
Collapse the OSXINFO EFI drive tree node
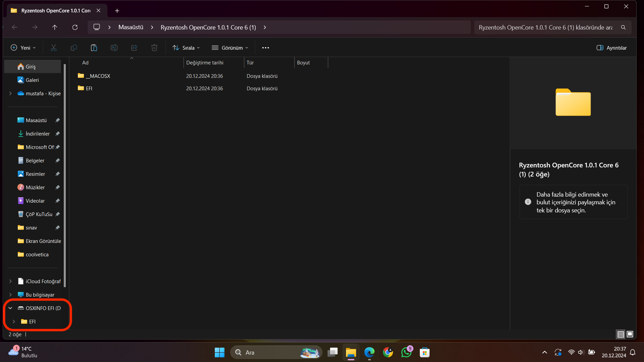pyautogui.click(x=10, y=308)
